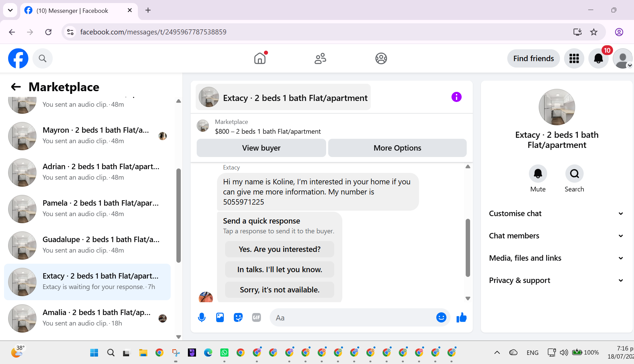Open Amalia conversation in chat list
634x364 pixels.
tap(88, 318)
